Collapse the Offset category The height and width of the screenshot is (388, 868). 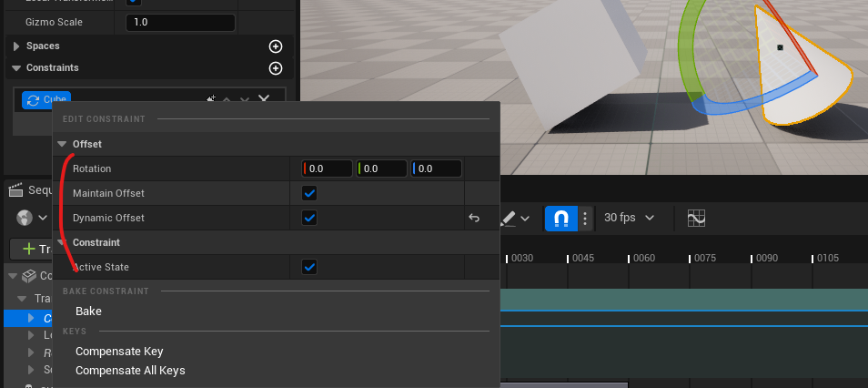tap(62, 144)
